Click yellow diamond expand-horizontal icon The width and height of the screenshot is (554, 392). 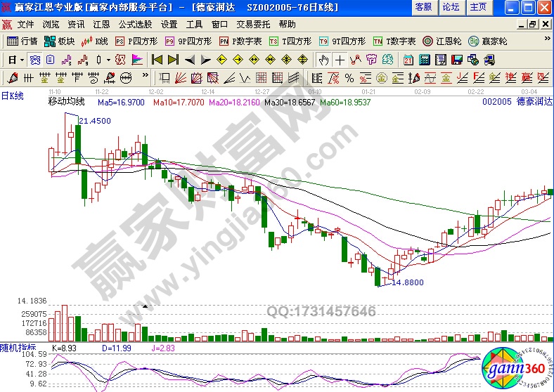[254, 60]
